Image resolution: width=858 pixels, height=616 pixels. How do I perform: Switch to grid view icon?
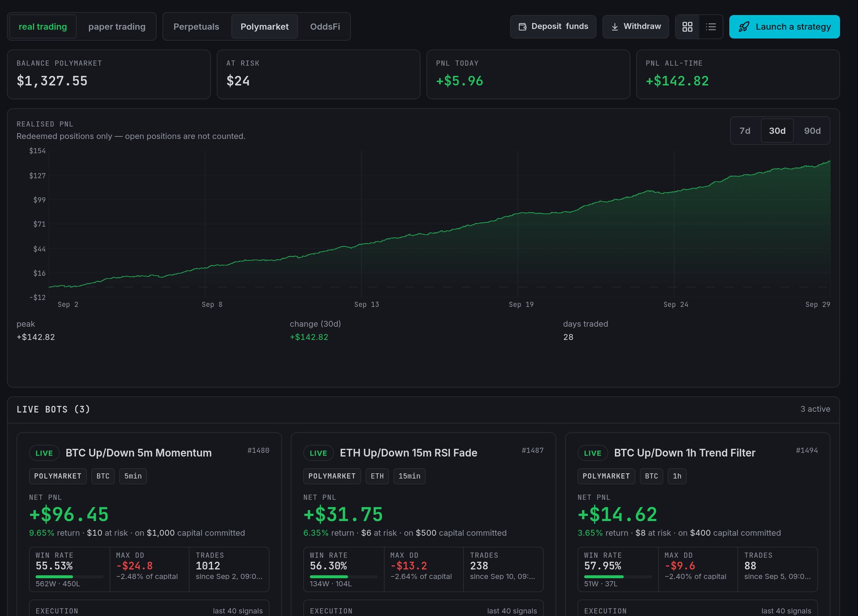click(x=687, y=27)
